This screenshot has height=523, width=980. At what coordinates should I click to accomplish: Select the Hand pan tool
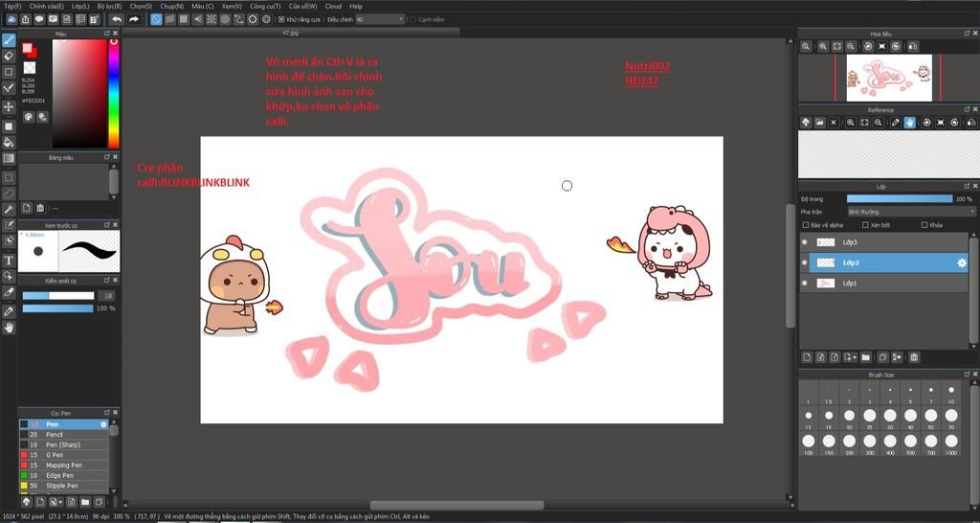point(8,328)
